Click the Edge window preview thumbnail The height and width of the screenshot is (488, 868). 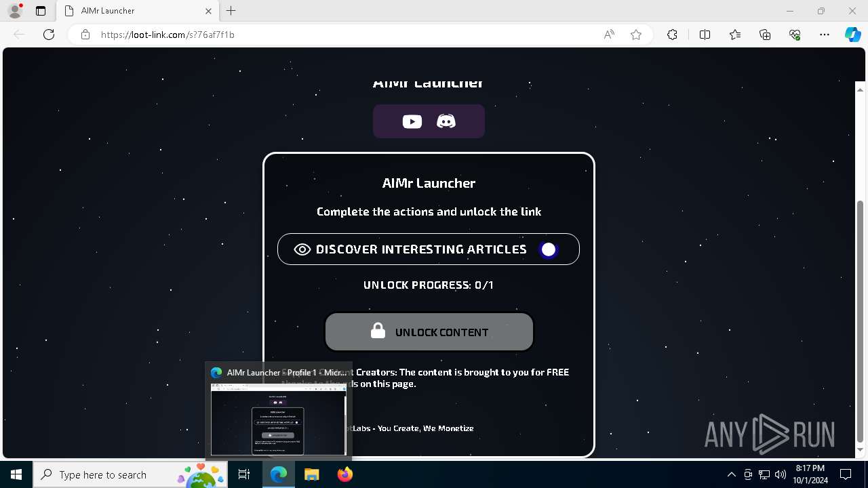[x=279, y=420]
